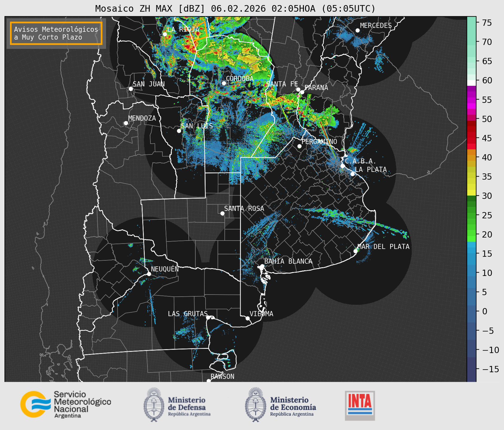504x430 pixels.
Task: Select the PARANÁ city marker
Action: [x=302, y=92]
